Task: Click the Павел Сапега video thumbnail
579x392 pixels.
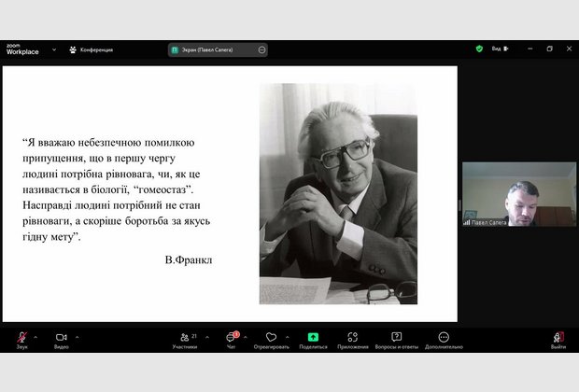Action: coord(518,194)
